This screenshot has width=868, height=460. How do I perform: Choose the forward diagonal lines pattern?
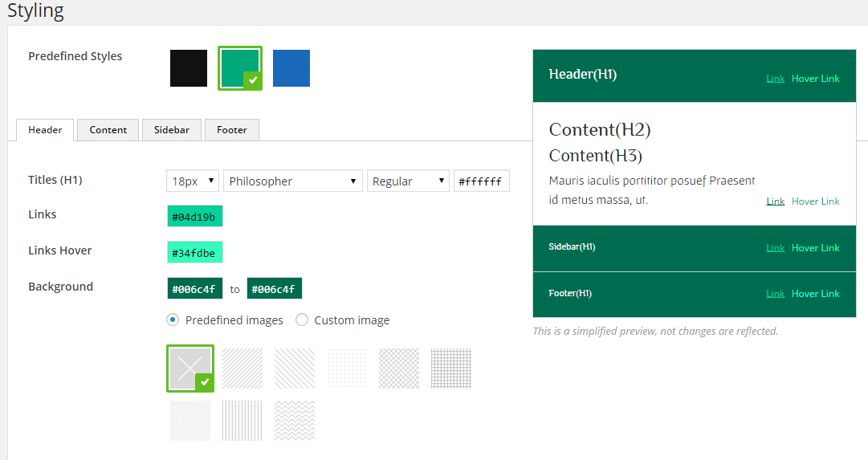[242, 368]
